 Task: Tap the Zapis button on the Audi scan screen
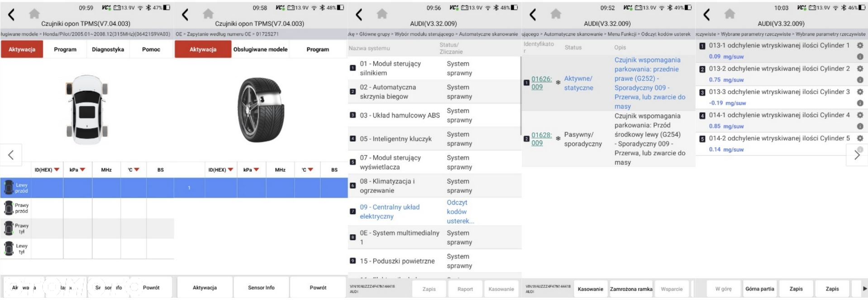point(429,289)
